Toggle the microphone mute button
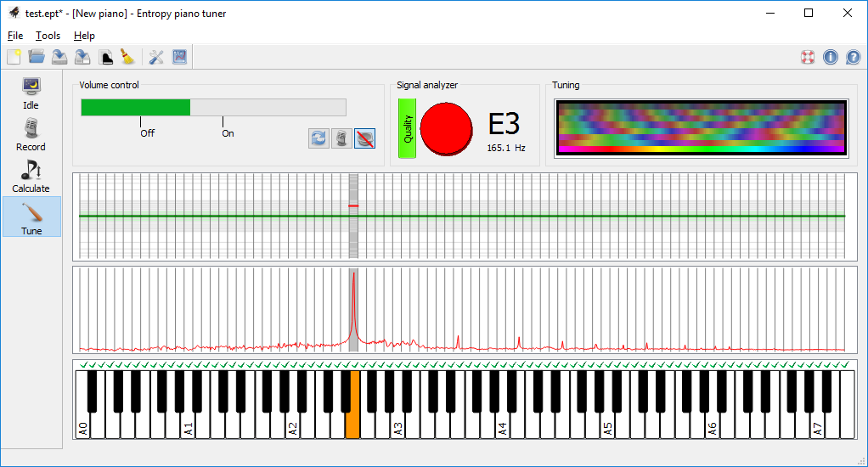Viewport: 868px width, 467px height. [341, 138]
